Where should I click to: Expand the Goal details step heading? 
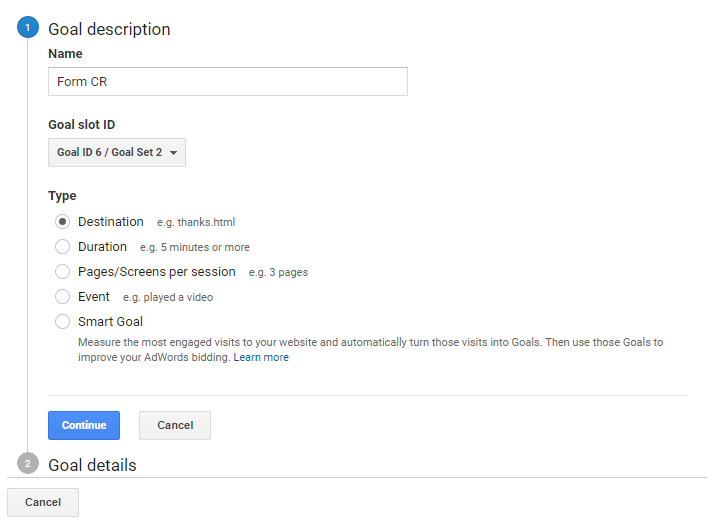(92, 465)
